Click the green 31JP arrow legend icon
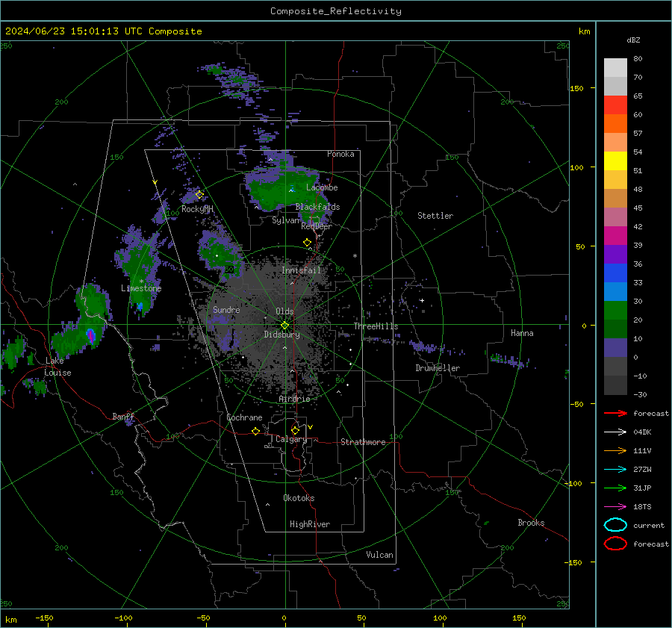 coord(615,488)
